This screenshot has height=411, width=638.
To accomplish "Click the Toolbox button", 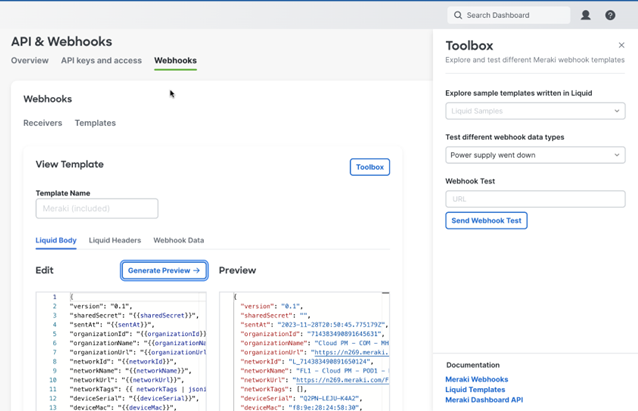I will [x=370, y=167].
